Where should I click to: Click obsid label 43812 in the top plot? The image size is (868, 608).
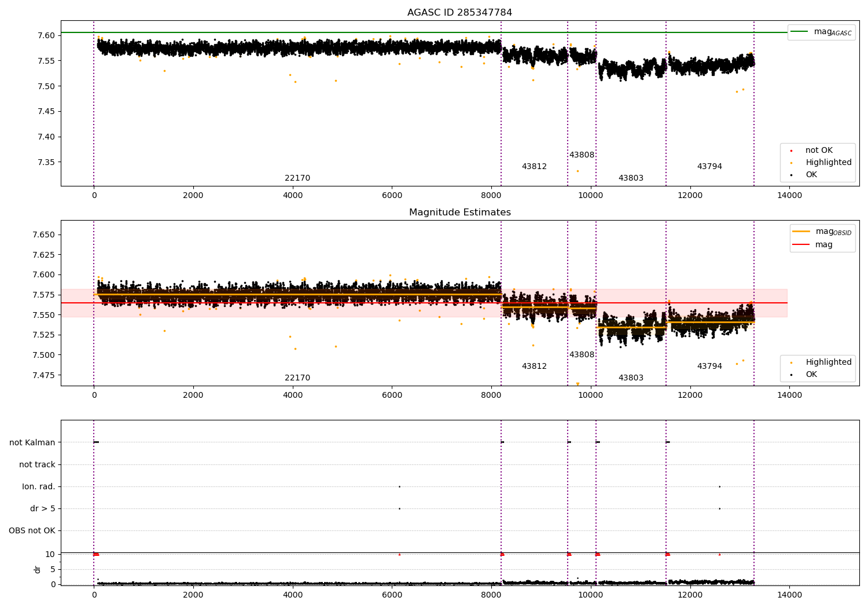point(534,167)
